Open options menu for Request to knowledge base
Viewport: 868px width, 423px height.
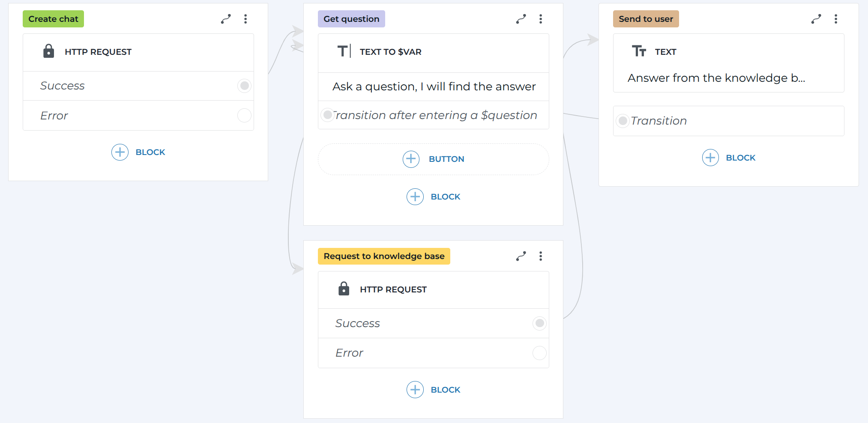coord(541,256)
